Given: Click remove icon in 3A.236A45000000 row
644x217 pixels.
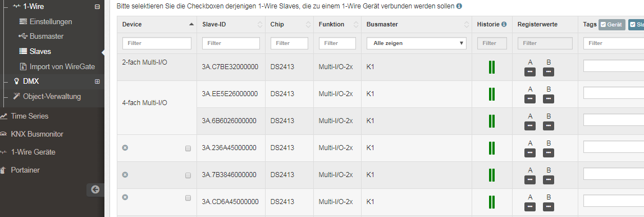Looking at the screenshot, I should pos(125,147).
